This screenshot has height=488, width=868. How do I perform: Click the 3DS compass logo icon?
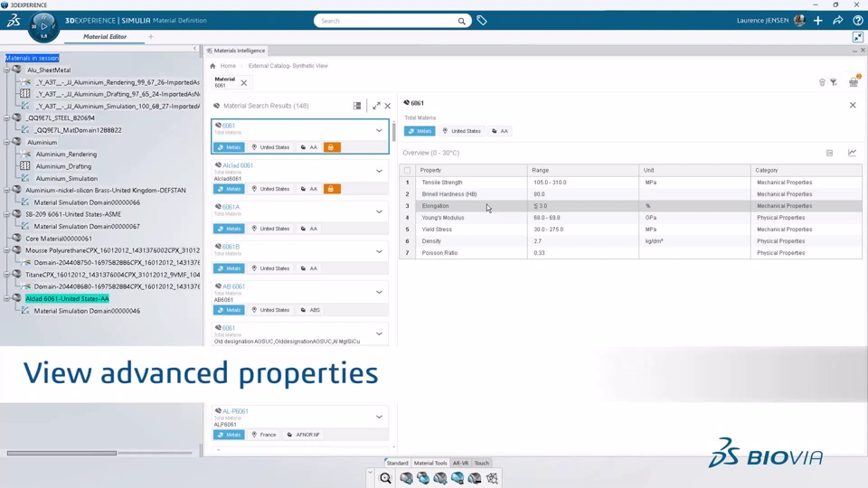pyautogui.click(x=14, y=21)
